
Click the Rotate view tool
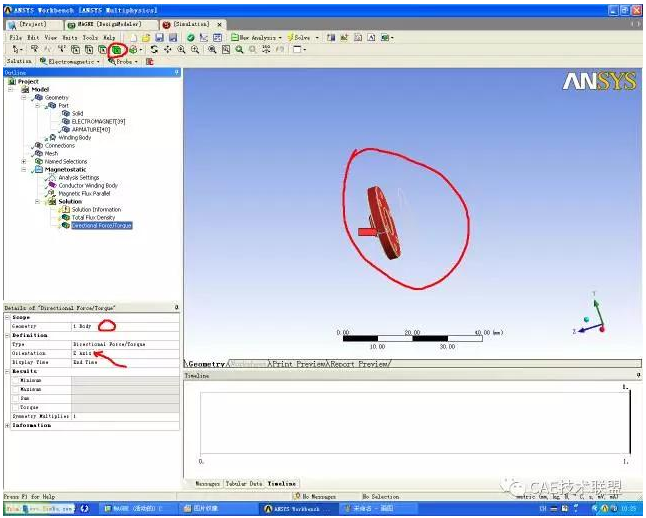click(x=154, y=49)
